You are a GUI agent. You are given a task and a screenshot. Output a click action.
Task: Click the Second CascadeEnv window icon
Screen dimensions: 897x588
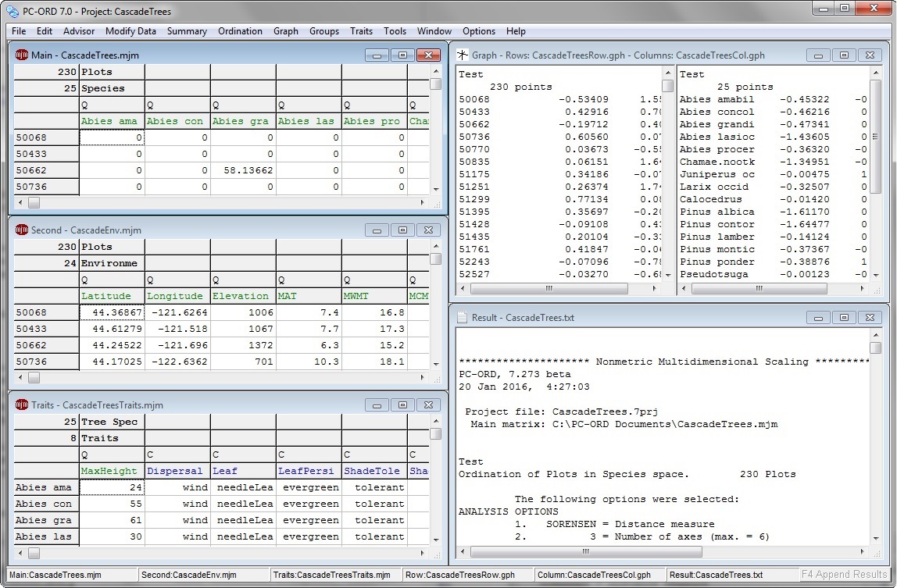click(x=22, y=230)
